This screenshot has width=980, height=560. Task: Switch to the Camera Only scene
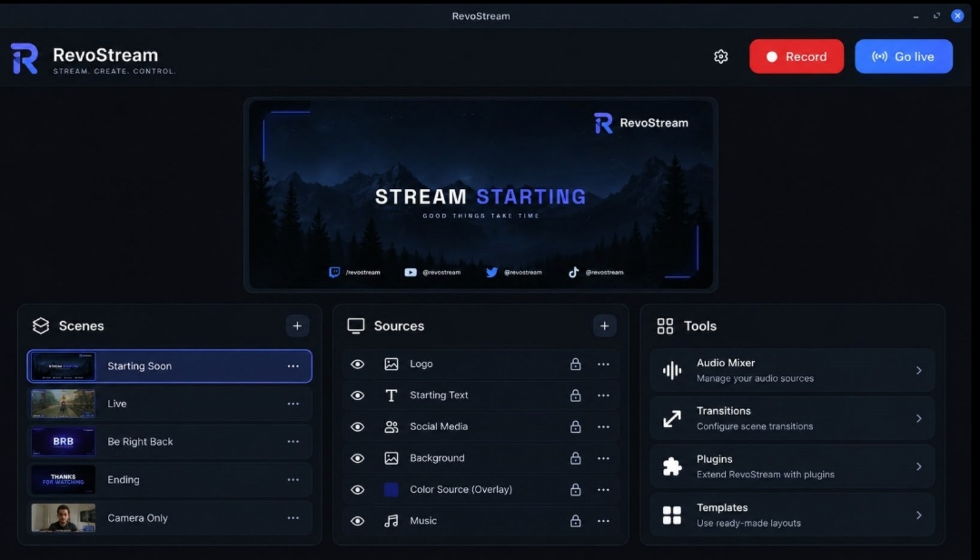click(x=170, y=517)
